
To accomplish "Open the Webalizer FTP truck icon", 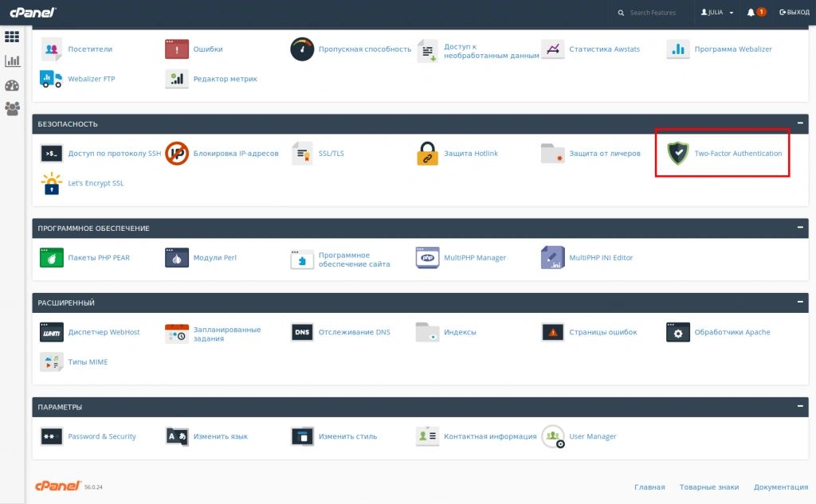I will (x=51, y=79).
